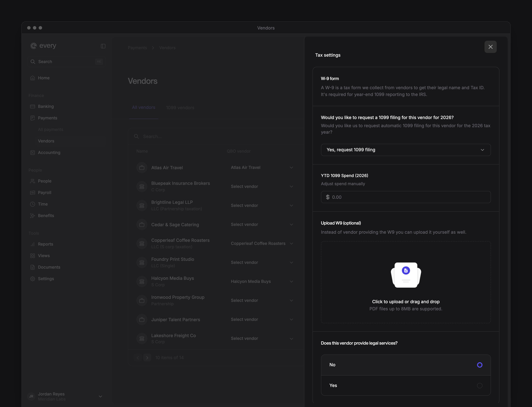Viewport: 532px width, 407px height.
Task: Click the Halcyon Media Buys bank icon
Action: click(142, 281)
